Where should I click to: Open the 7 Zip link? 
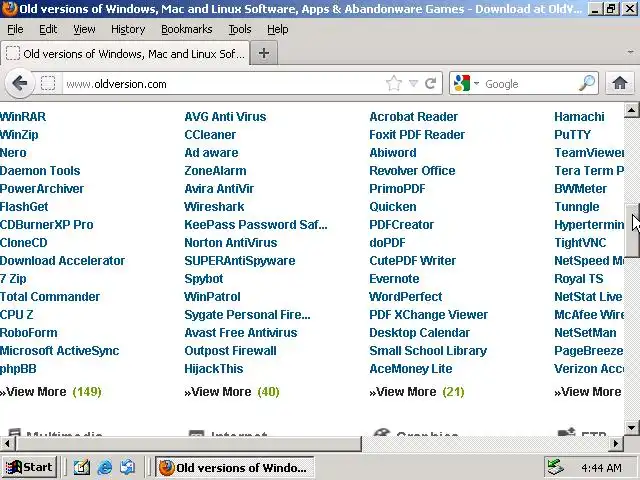[x=13, y=279]
